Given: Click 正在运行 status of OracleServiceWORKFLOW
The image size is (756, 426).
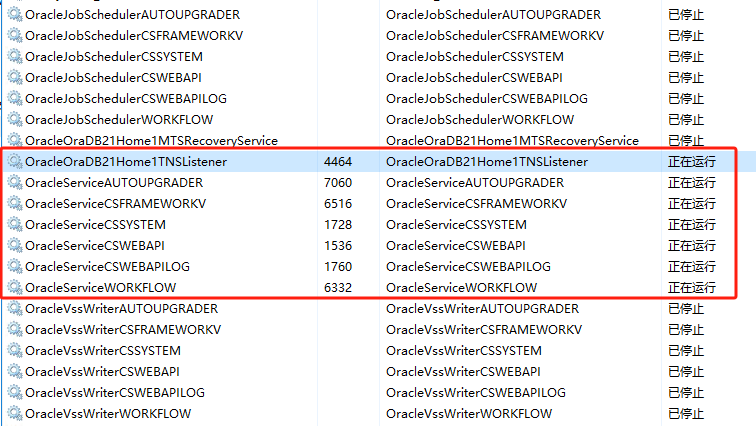Looking at the screenshot, I should tap(692, 287).
